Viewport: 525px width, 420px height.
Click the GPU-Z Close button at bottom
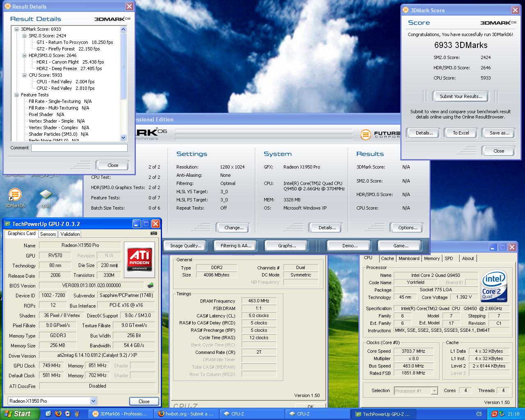[x=144, y=401]
